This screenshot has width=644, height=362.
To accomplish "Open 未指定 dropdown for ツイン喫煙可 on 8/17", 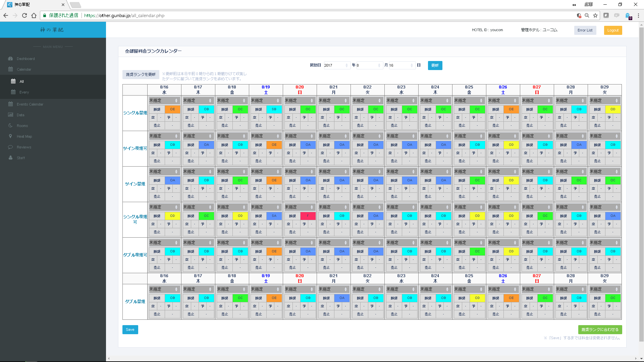I will click(198, 136).
